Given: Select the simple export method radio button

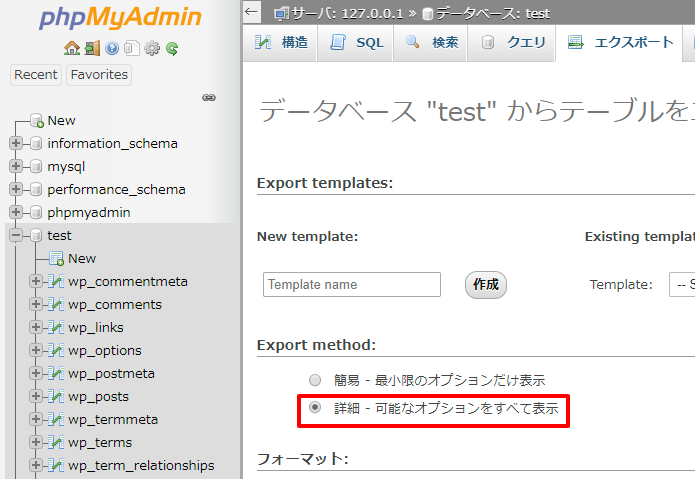Looking at the screenshot, I should coord(315,380).
